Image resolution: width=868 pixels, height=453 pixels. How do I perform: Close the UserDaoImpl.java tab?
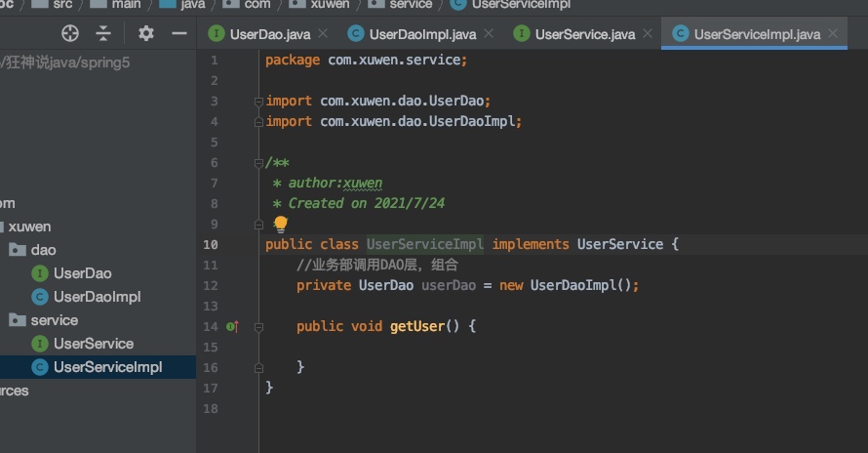pos(489,34)
